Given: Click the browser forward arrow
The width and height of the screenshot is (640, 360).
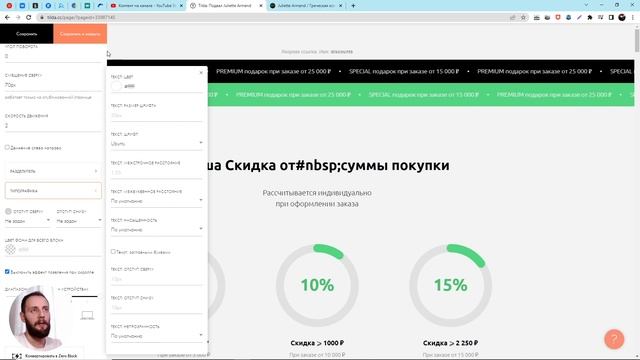Looking at the screenshot, I should [x=18, y=17].
